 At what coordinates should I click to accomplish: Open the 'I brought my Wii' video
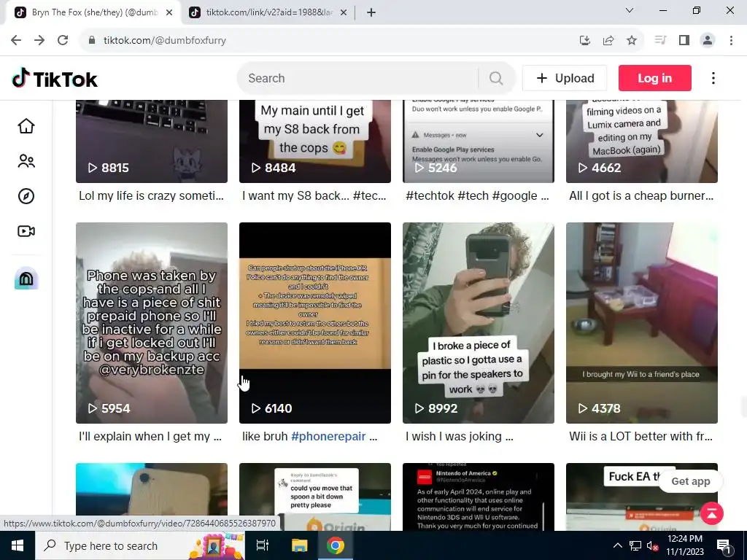[642, 323]
